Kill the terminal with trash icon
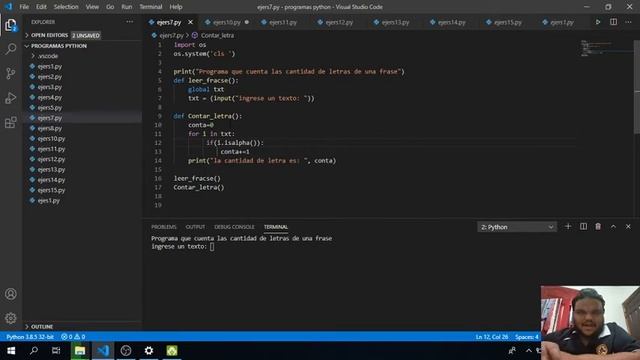This screenshot has height=360, width=640. (x=598, y=227)
